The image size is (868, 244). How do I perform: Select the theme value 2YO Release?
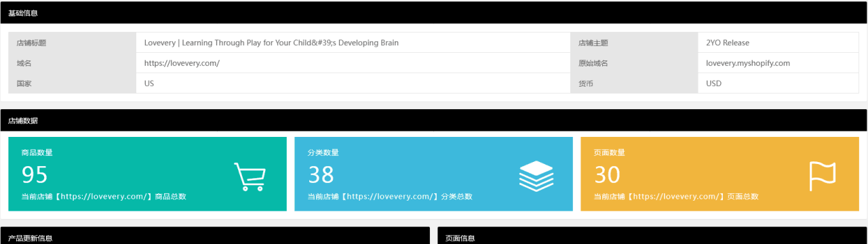(x=728, y=43)
